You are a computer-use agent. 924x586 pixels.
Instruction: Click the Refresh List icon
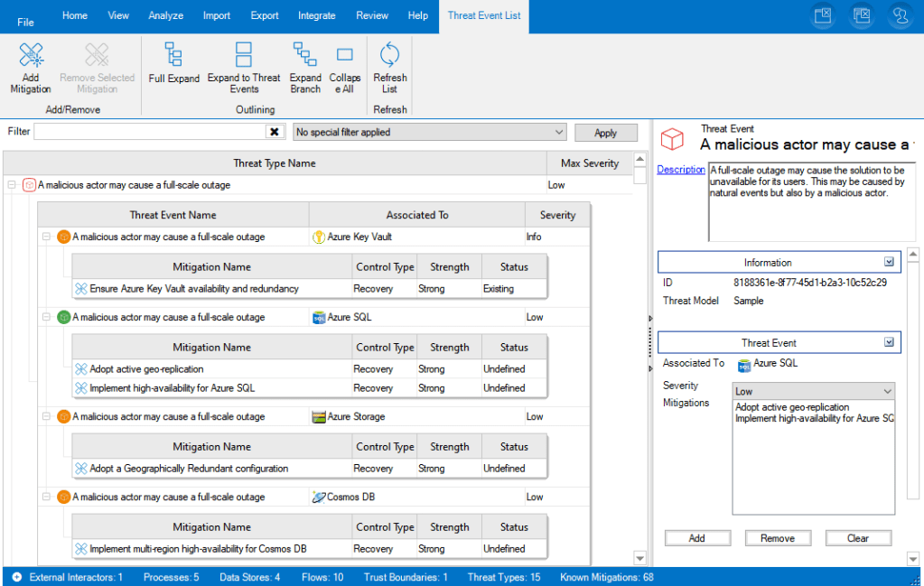[x=389, y=56]
